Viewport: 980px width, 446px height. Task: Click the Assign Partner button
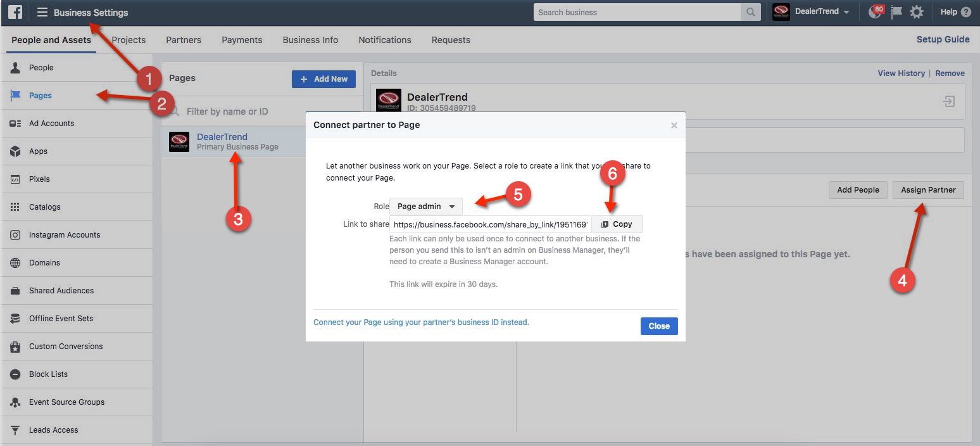click(x=928, y=190)
